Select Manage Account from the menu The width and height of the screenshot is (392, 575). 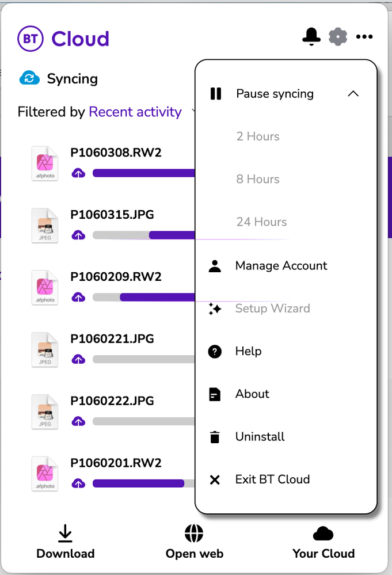click(x=281, y=266)
